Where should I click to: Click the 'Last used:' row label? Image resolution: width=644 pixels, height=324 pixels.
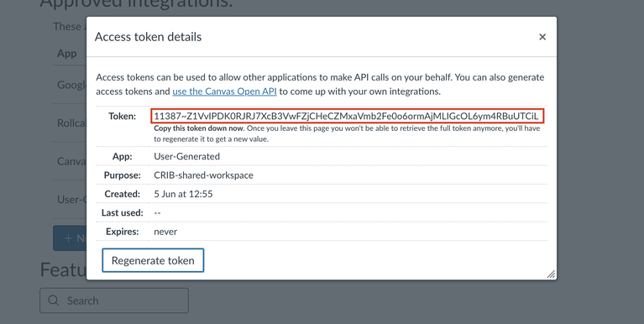[x=123, y=212]
